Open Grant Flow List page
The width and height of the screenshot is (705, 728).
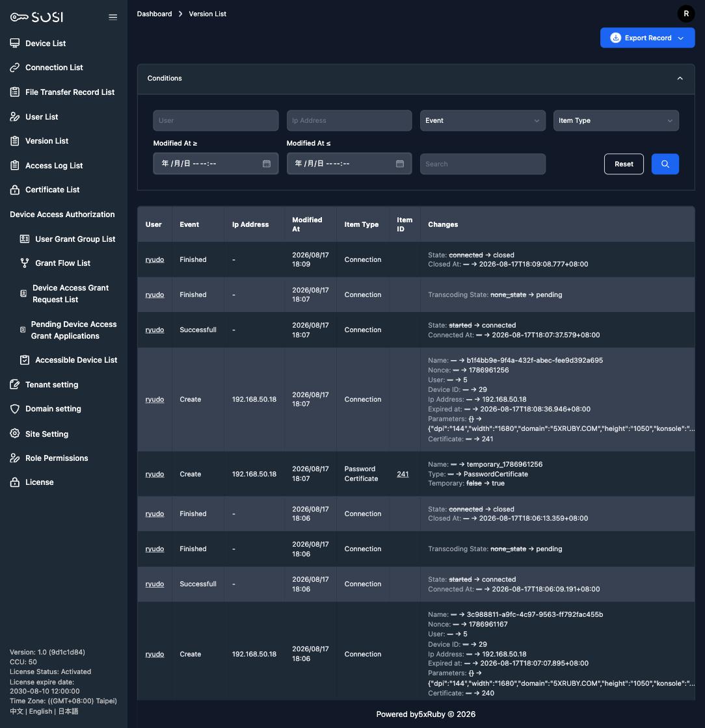(x=62, y=263)
